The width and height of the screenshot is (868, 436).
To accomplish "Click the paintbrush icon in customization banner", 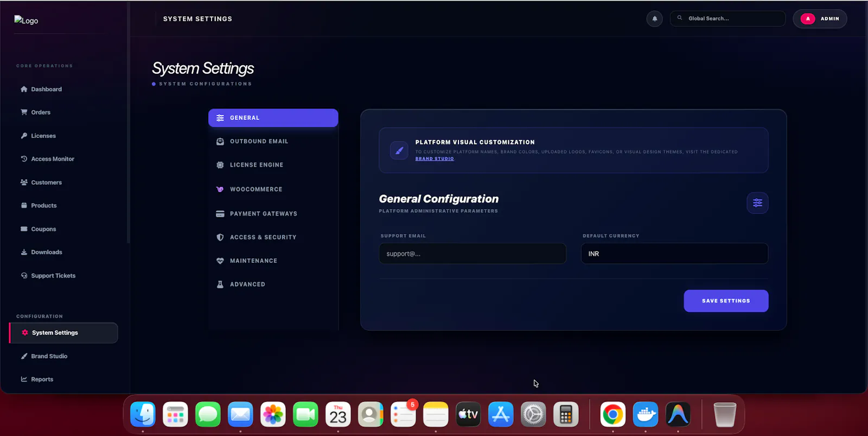I will coord(399,150).
